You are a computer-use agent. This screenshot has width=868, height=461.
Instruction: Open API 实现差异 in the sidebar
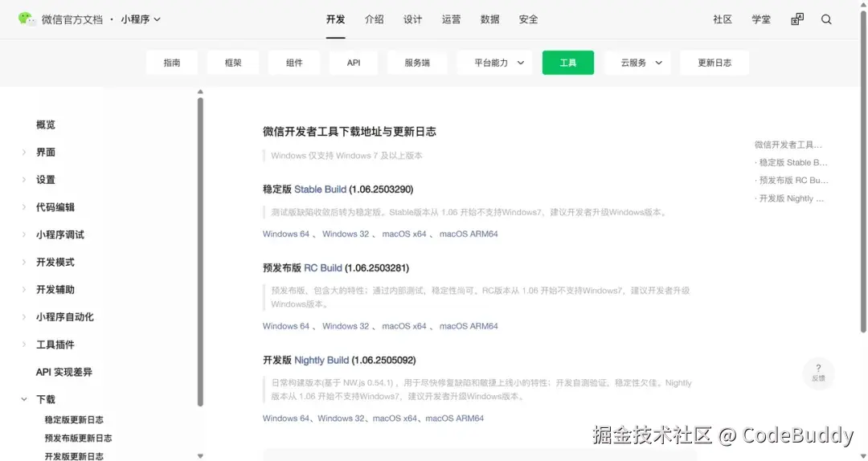(64, 372)
